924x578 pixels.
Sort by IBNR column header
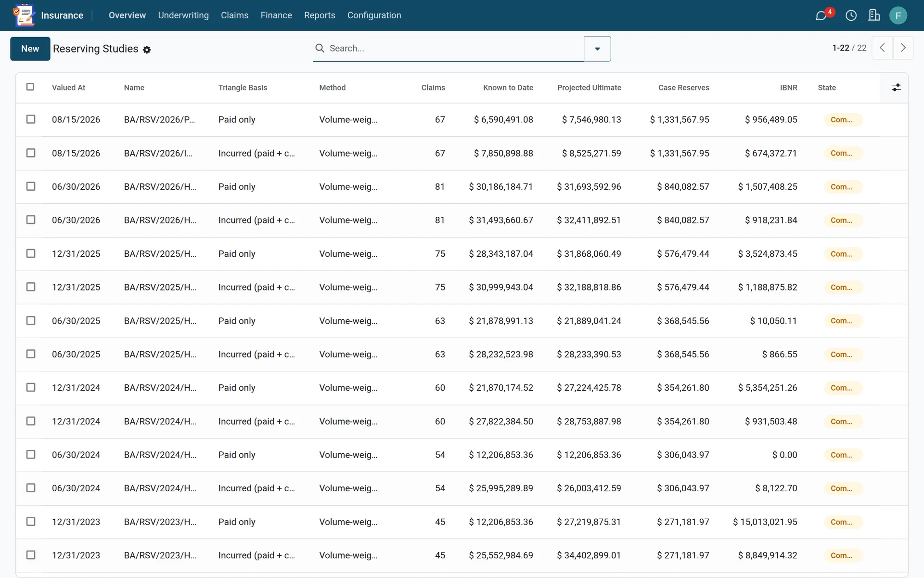point(788,88)
